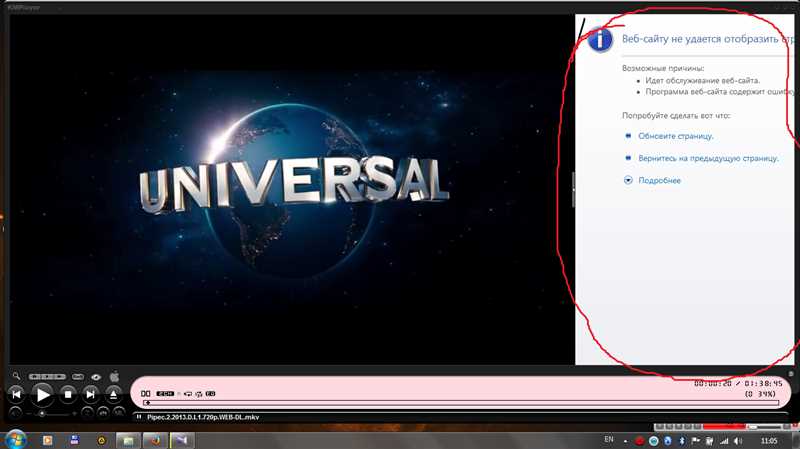Stop the video playback
This screenshot has width=800, height=449.
[x=68, y=394]
